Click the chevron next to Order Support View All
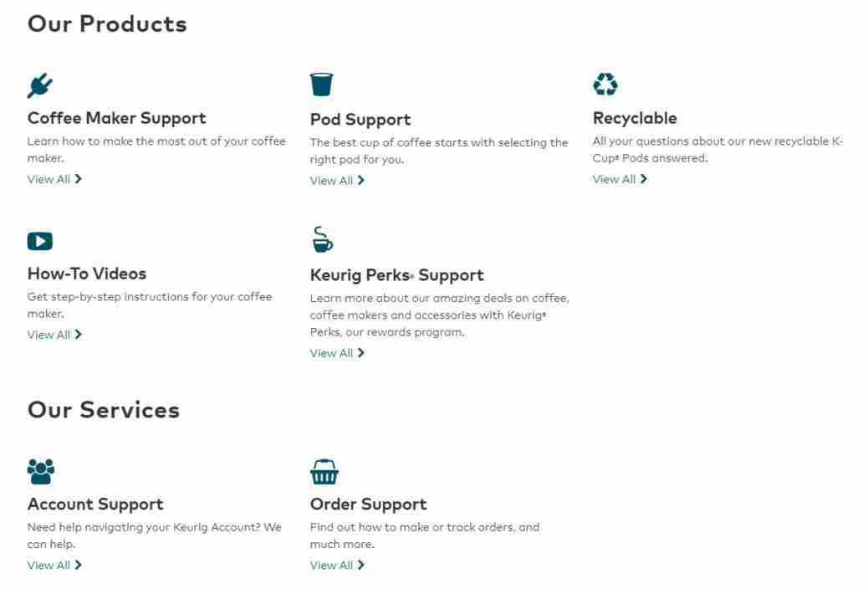Screen dimensions: 868x589 pos(360,565)
